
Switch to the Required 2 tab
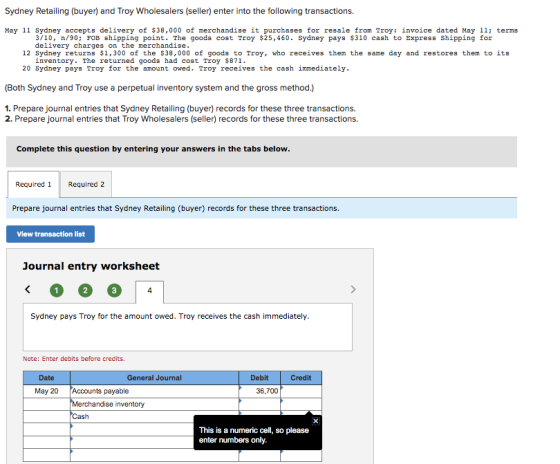tap(86, 184)
